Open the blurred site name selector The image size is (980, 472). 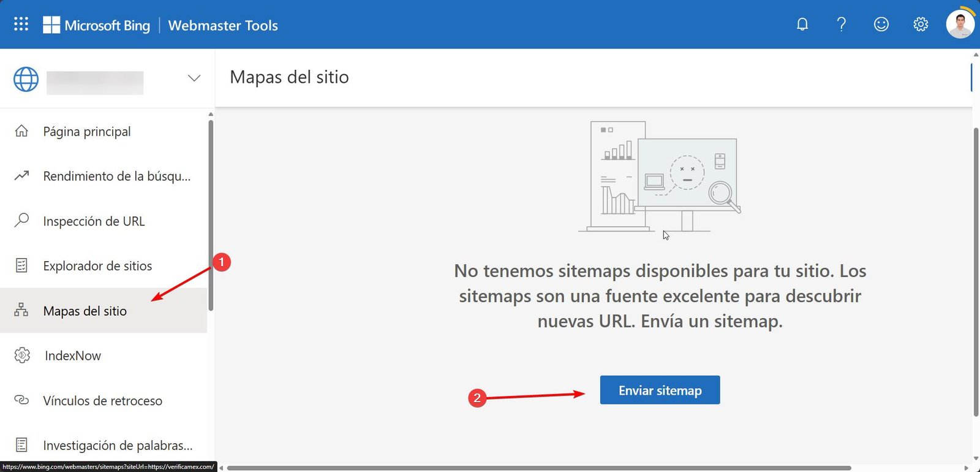(95, 82)
